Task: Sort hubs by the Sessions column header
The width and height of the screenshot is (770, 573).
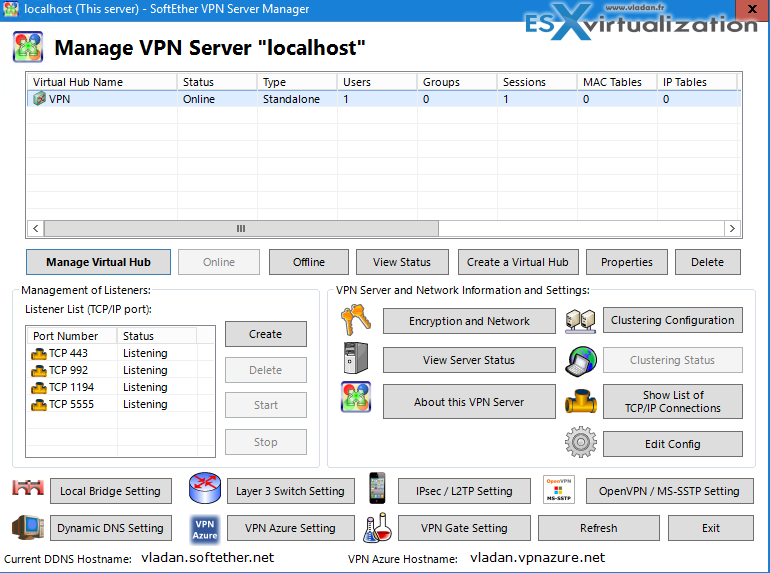Action: pos(537,82)
